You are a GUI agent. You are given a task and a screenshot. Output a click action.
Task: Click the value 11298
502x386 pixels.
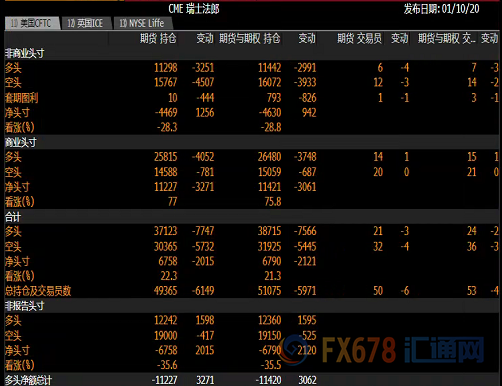[166, 68]
